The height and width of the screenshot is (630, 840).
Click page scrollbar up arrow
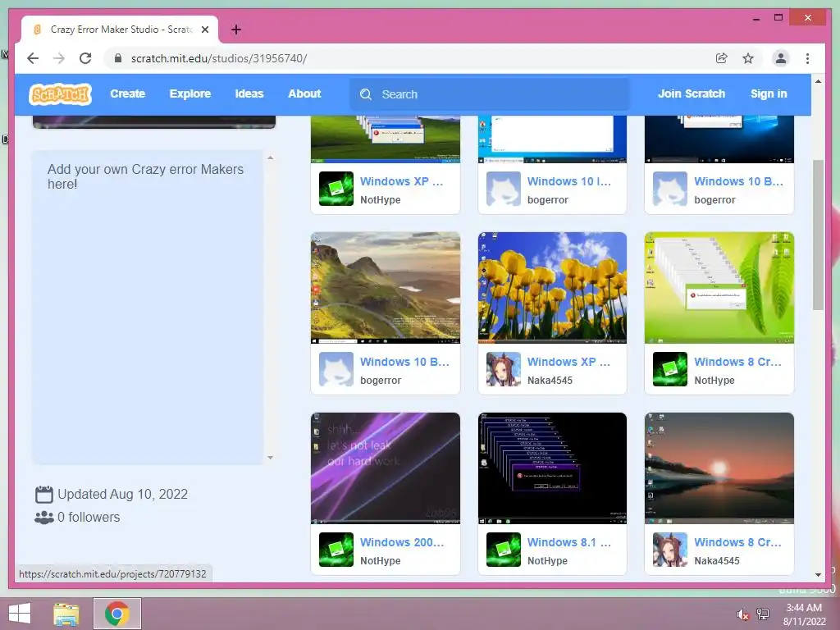point(818,81)
